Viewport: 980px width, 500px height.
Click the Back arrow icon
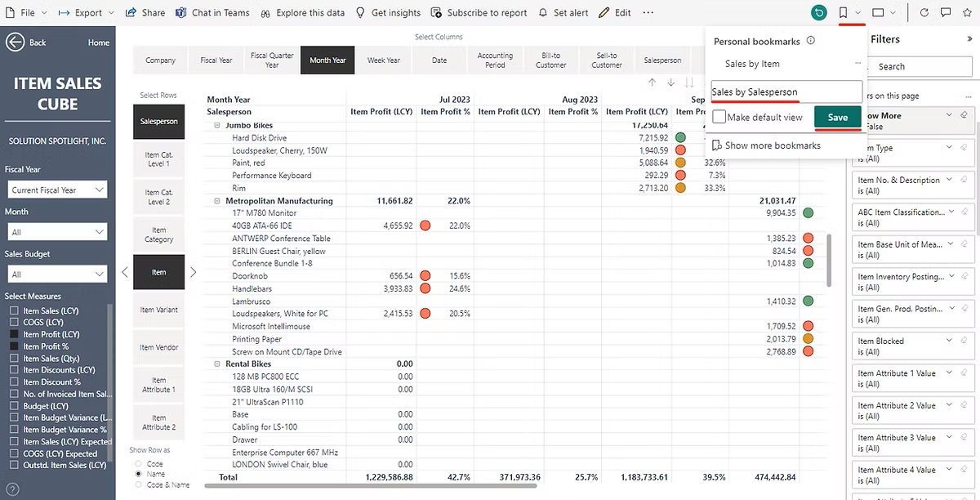click(x=15, y=42)
